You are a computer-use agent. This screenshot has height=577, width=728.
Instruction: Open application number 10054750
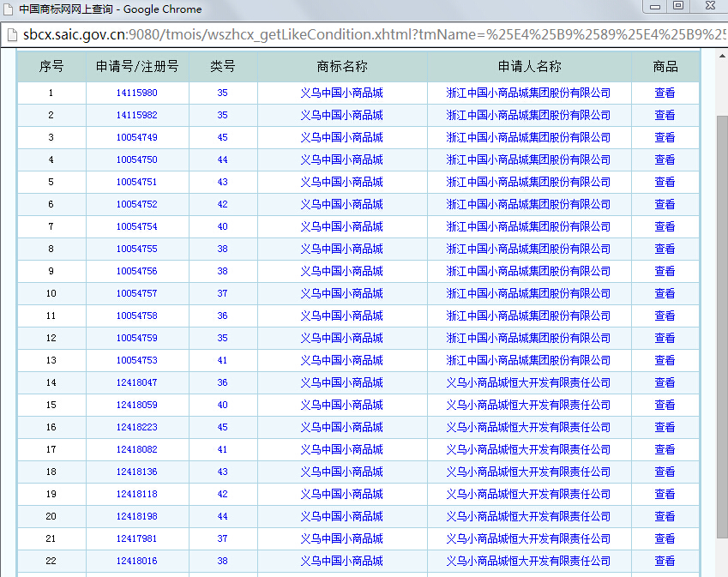pyautogui.click(x=137, y=159)
